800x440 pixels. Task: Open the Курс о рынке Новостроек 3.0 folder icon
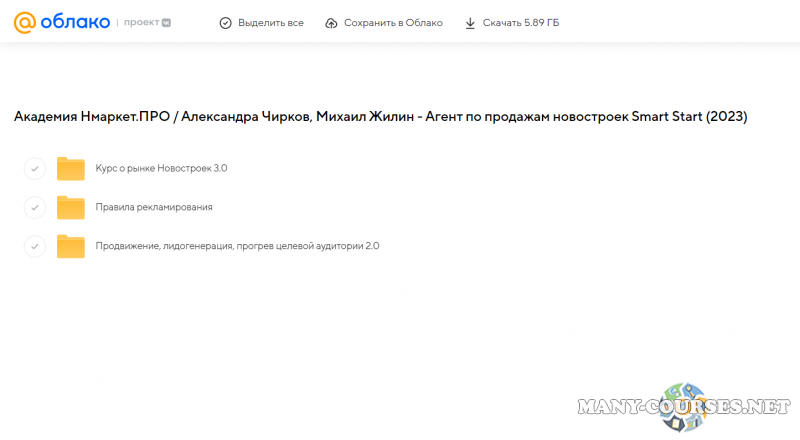click(71, 169)
